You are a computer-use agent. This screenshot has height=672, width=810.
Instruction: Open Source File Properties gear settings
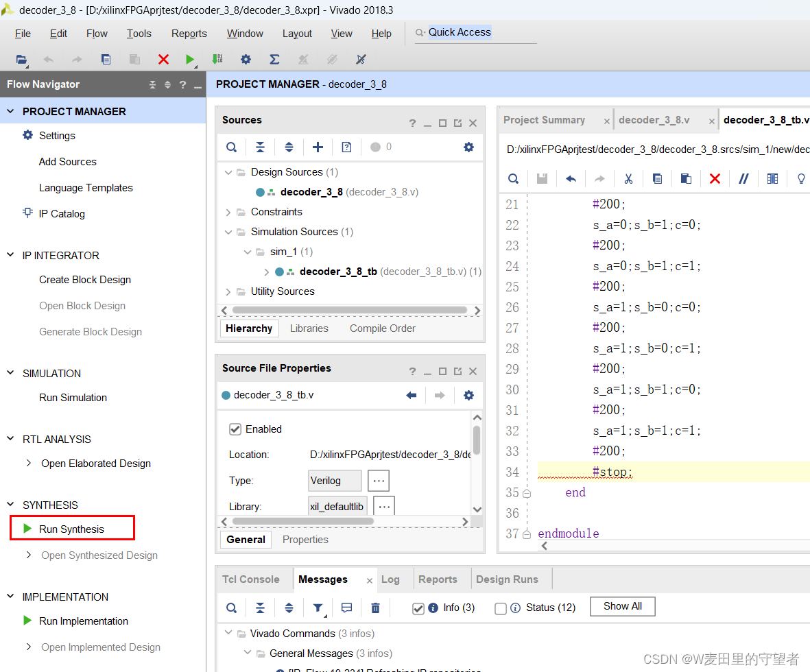(x=468, y=395)
